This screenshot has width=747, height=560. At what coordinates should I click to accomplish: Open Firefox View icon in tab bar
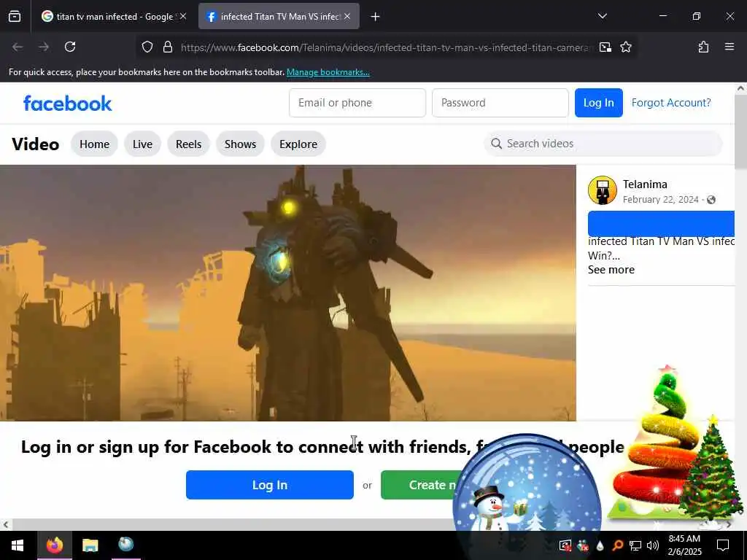pos(15,16)
